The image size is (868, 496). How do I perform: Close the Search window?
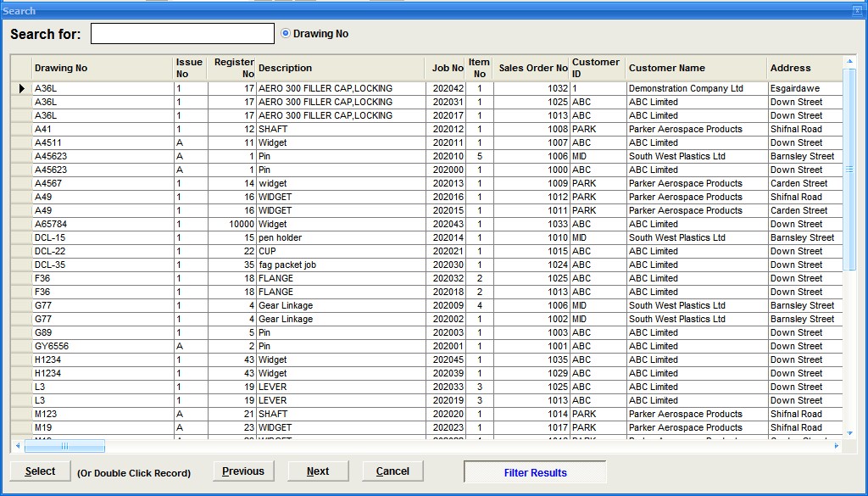(857, 10)
